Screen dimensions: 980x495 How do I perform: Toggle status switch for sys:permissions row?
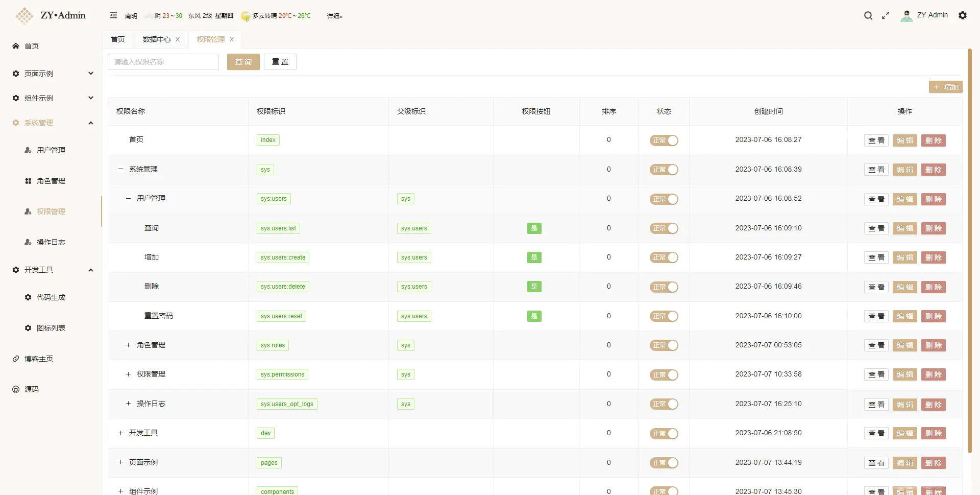tap(664, 375)
